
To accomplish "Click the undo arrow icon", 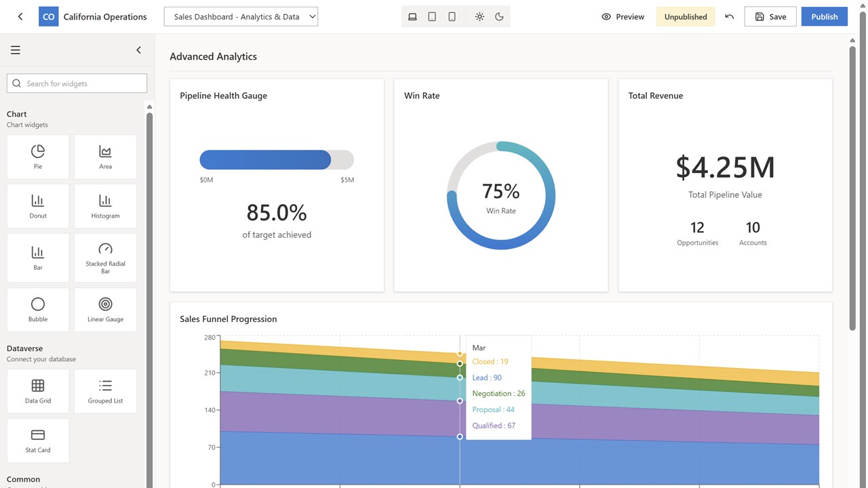I will coord(730,17).
